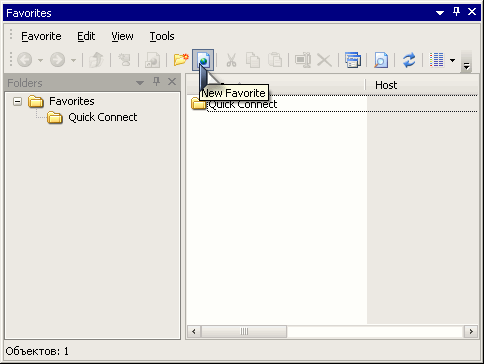This screenshot has height=364, width=484.
Task: Click the Refresh blue arrows icon
Action: pyautogui.click(x=409, y=61)
